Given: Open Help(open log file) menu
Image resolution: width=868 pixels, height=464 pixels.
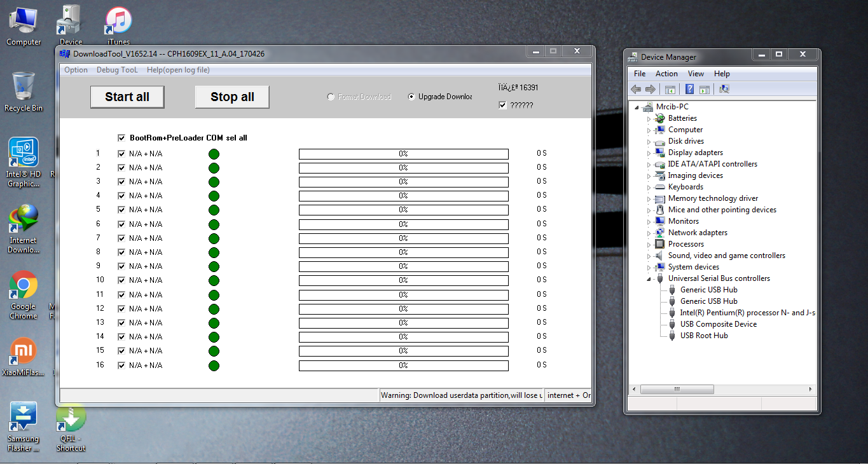Looking at the screenshot, I should click(x=178, y=70).
